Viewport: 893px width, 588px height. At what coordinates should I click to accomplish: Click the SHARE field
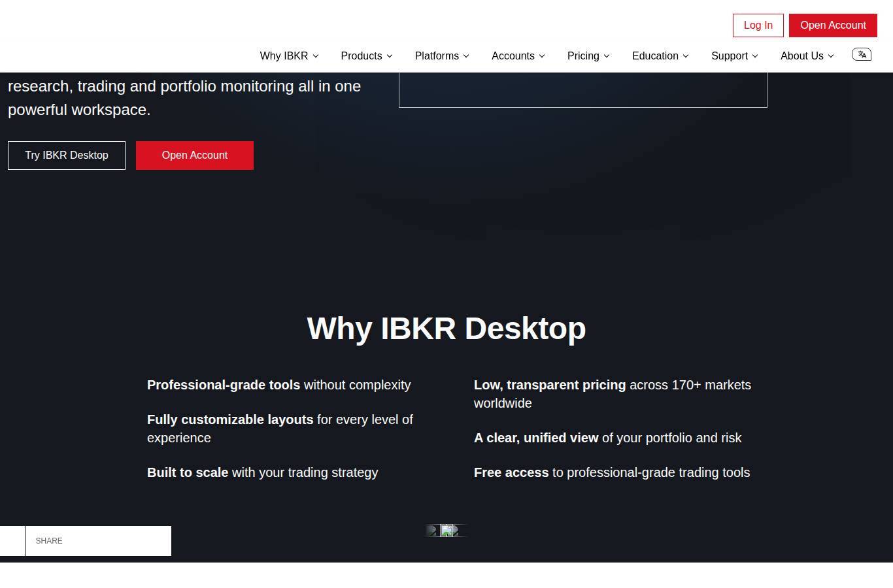(x=99, y=541)
